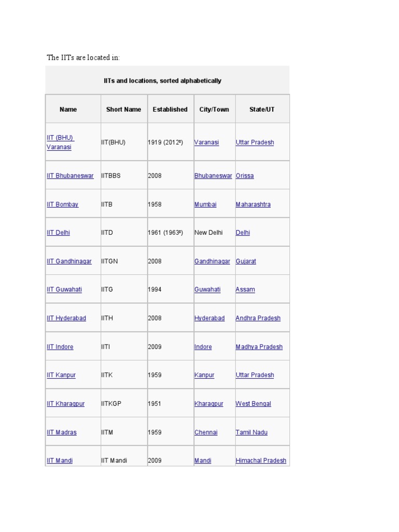
Task: Click the IIT Guwahati name link
Action: tap(64, 289)
